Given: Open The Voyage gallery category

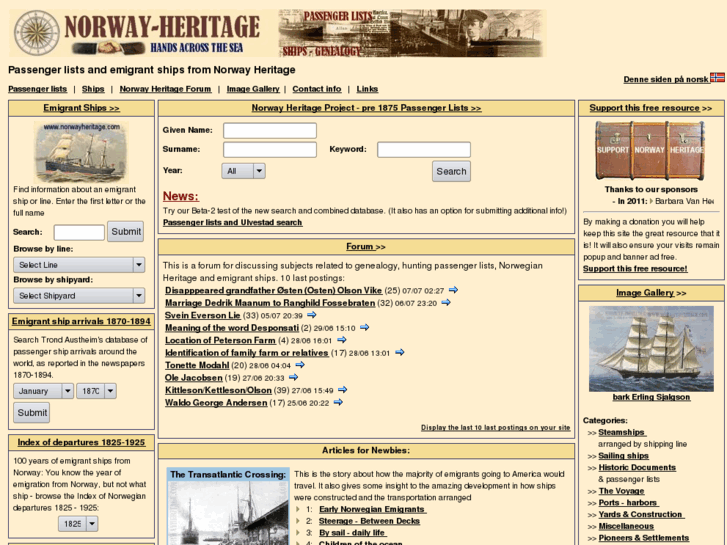Looking at the screenshot, I should (x=621, y=491).
